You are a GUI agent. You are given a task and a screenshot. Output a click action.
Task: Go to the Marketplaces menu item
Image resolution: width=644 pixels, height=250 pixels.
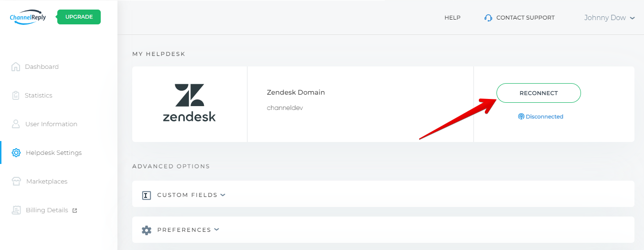[x=47, y=181]
